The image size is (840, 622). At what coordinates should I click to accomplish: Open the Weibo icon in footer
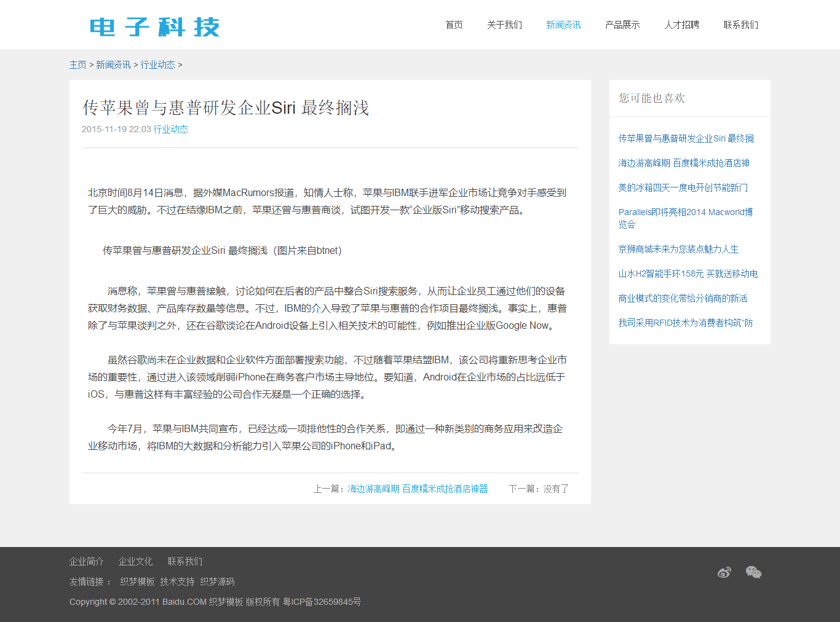point(724,573)
